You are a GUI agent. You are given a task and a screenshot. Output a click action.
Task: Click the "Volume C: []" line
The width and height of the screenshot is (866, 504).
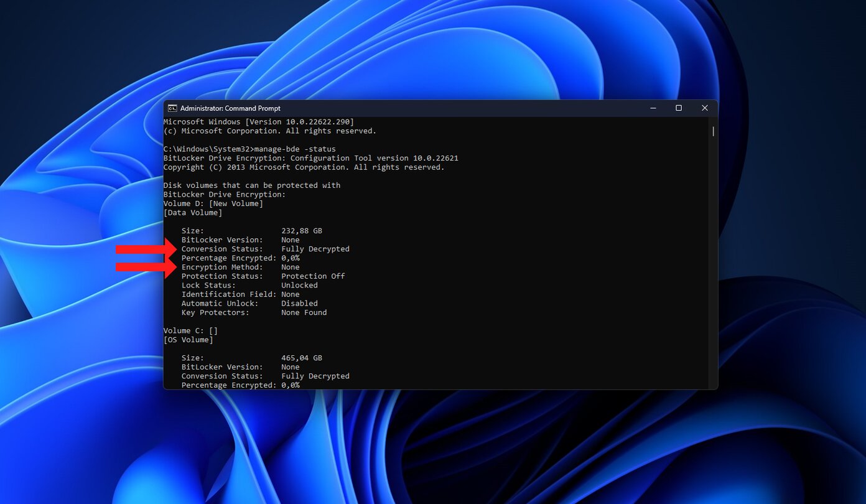[190, 331]
